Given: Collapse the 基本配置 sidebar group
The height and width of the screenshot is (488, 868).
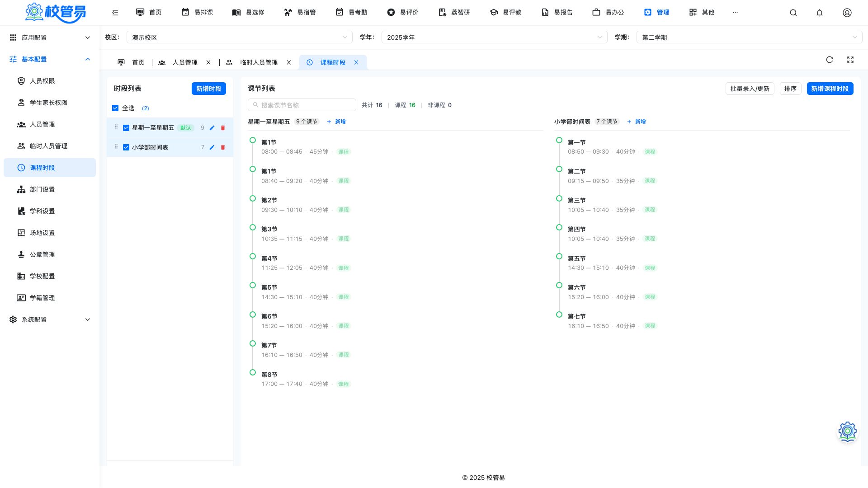Looking at the screenshot, I should click(50, 59).
